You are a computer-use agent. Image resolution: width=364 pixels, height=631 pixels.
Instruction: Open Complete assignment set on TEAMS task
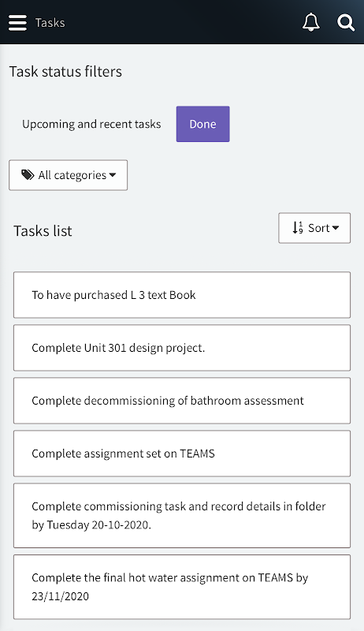182,454
